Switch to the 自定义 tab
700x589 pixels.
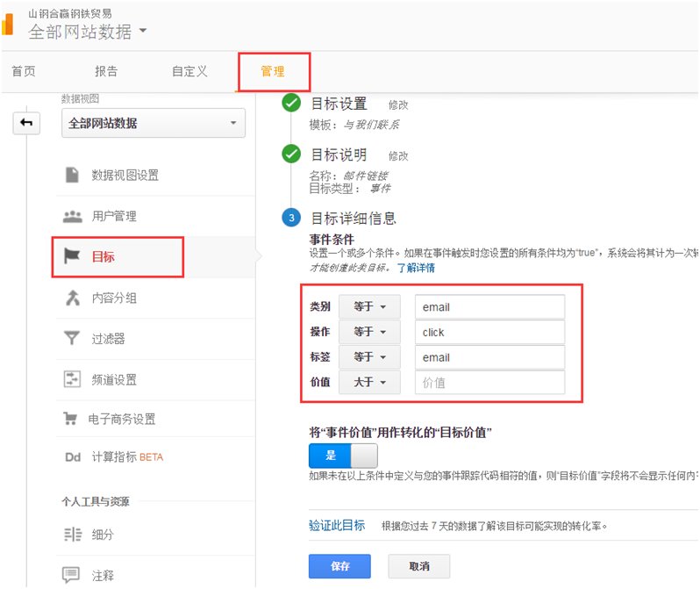point(189,71)
